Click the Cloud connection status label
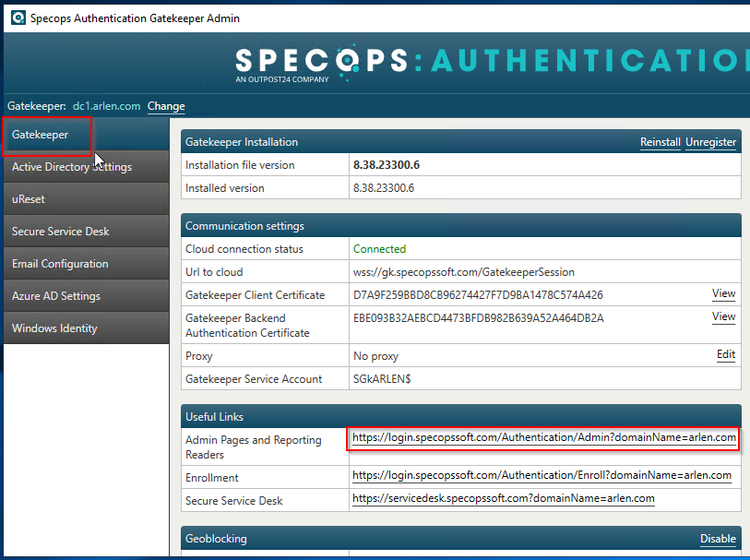 pyautogui.click(x=244, y=249)
